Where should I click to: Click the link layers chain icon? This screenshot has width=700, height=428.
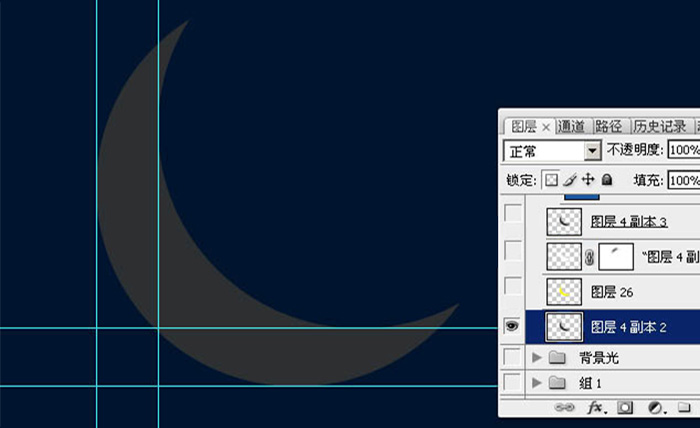(x=565, y=408)
